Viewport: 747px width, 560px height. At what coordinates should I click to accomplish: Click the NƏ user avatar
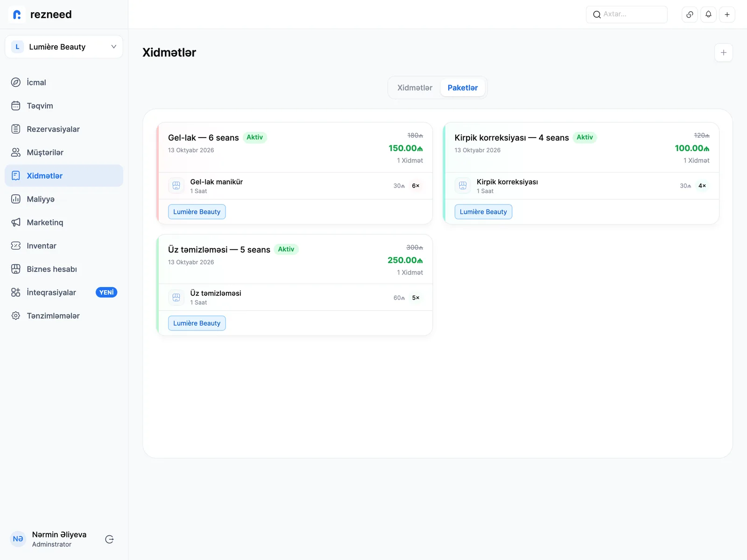click(x=18, y=539)
